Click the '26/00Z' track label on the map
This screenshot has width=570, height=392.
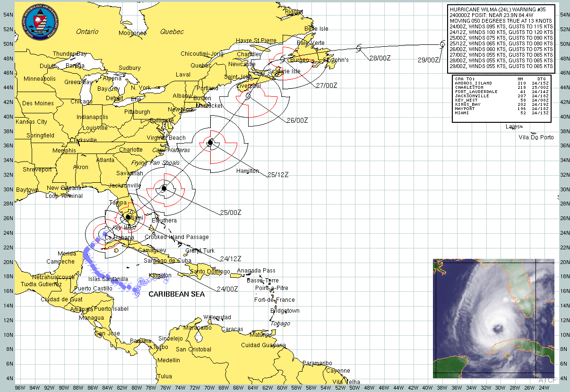click(297, 120)
